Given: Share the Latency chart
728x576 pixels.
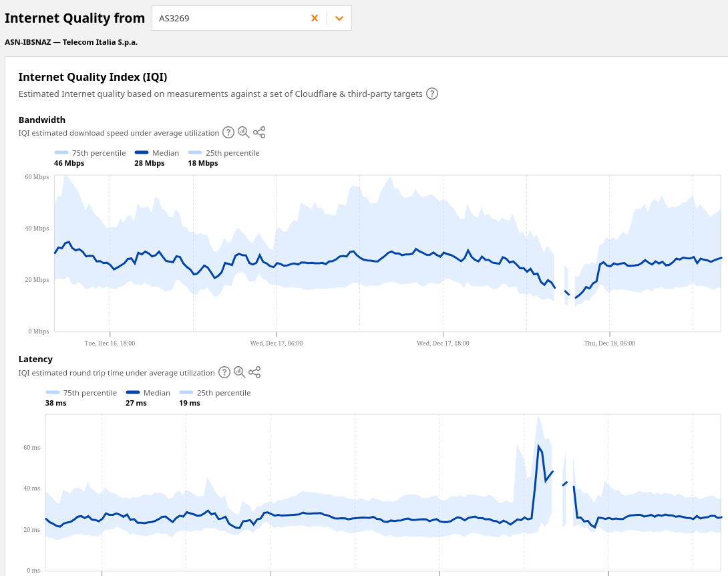Looking at the screenshot, I should point(254,372).
